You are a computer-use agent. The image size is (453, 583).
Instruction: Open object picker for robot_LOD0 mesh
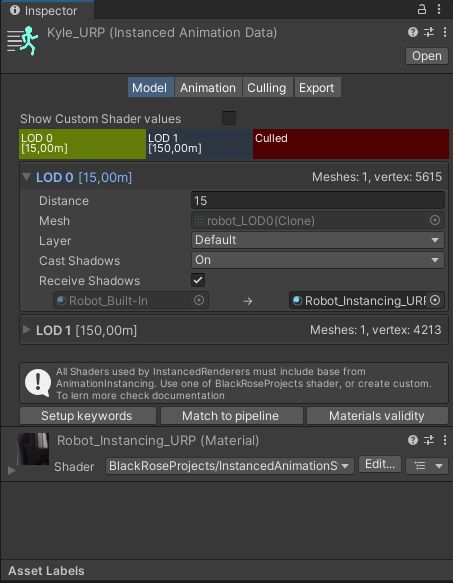pyautogui.click(x=435, y=220)
